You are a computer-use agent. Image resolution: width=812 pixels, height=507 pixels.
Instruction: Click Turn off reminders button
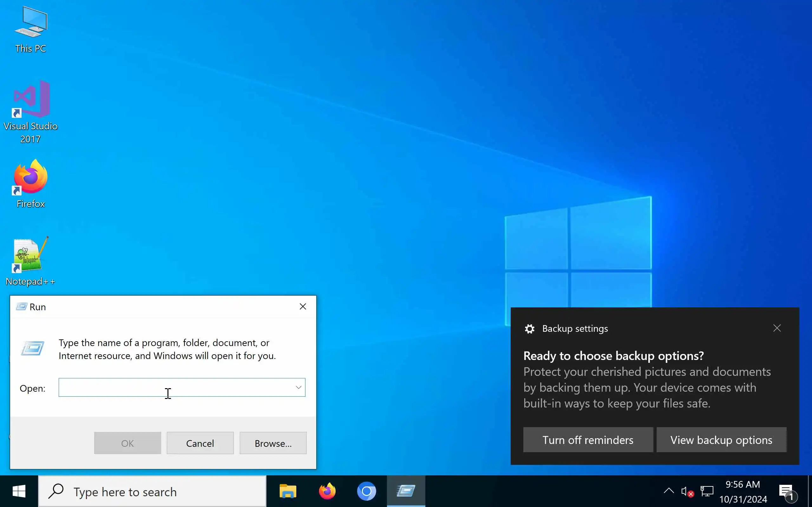pos(588,440)
